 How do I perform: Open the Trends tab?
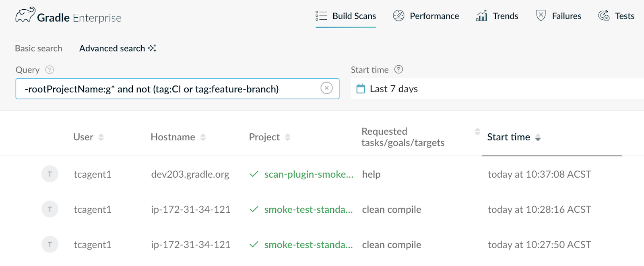click(497, 16)
